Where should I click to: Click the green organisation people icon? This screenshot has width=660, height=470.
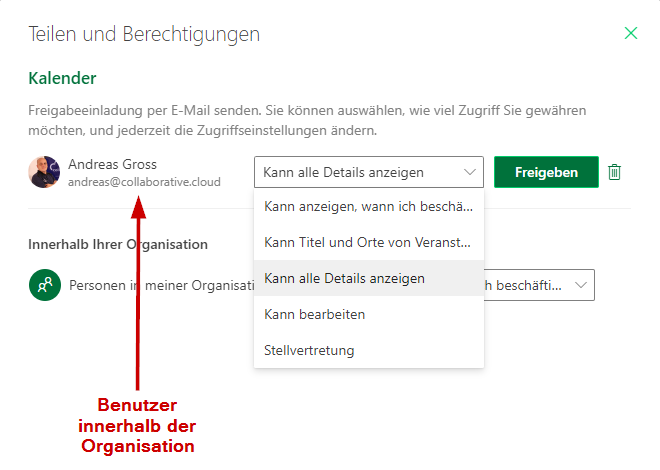pos(45,285)
